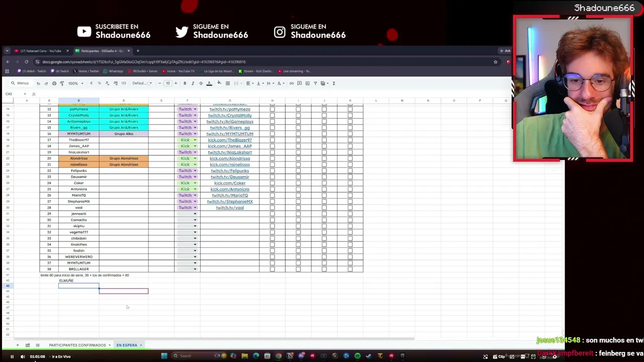
Task: Open platform dropdown for pattymeza row
Action: (x=195, y=109)
